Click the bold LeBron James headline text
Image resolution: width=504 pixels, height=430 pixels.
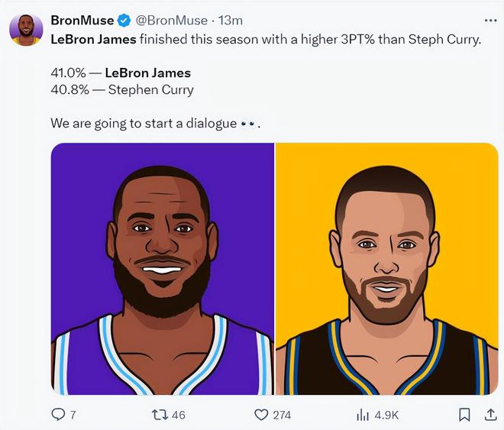93,40
